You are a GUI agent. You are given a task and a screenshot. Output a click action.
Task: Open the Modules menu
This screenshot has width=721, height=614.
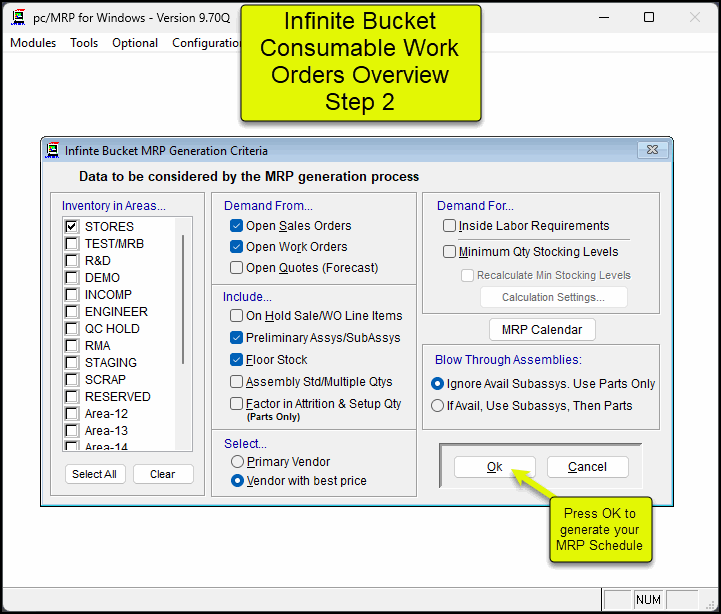pos(33,43)
